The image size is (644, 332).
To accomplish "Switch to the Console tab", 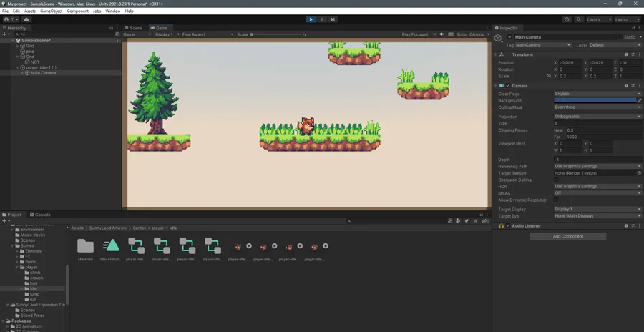I will 40,215.
